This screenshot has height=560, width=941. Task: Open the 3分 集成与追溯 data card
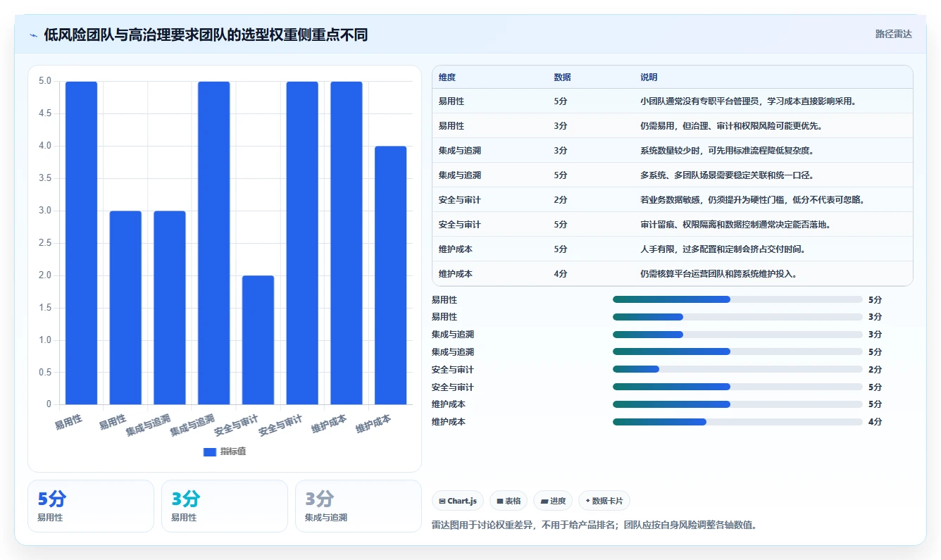(359, 506)
